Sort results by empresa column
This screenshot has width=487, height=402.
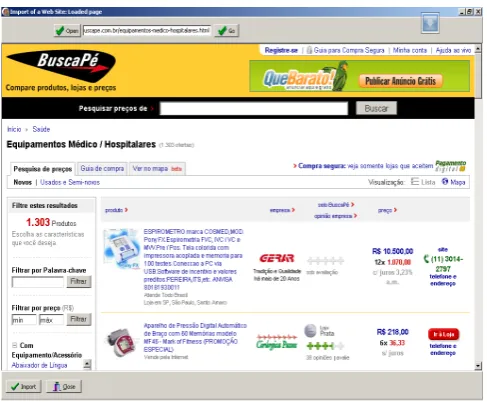[x=282, y=210]
